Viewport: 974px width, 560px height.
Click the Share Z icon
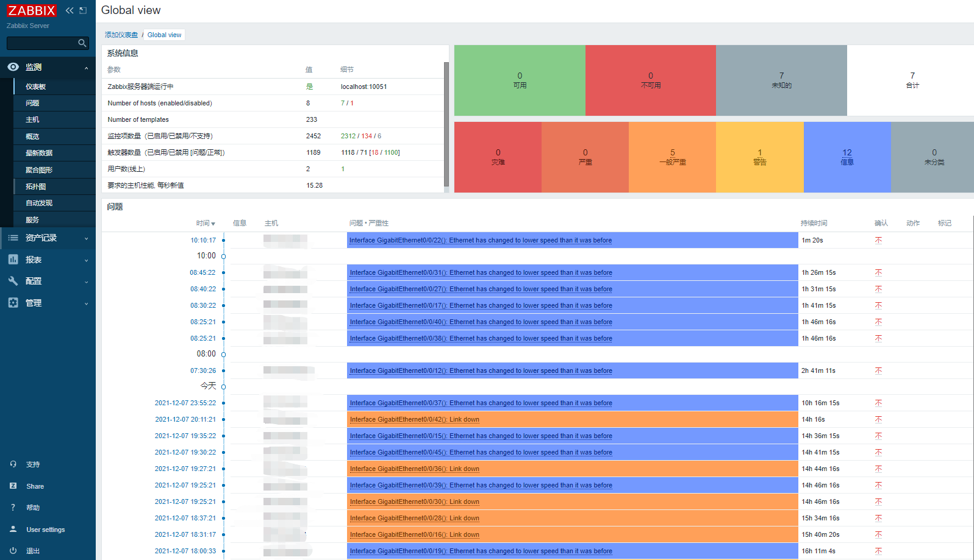(x=13, y=486)
